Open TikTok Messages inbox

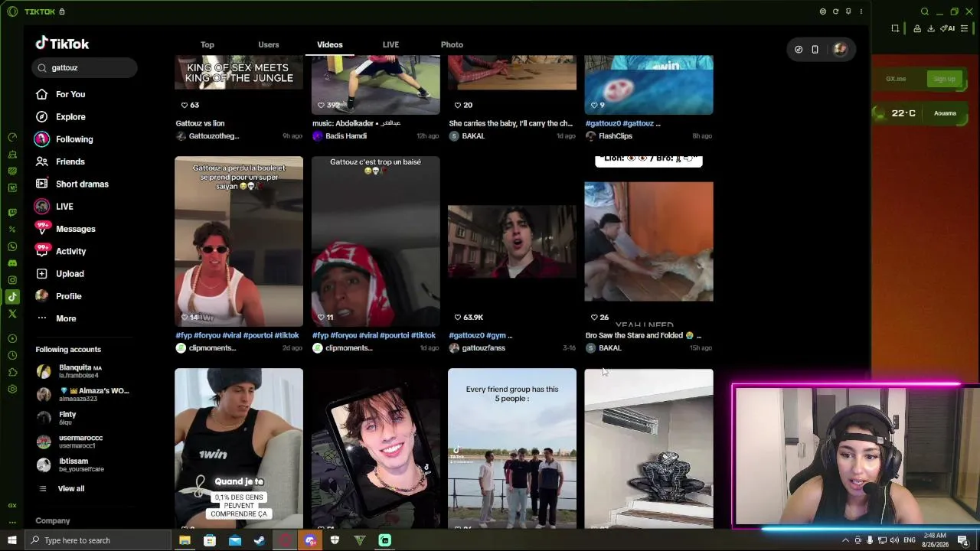pos(65,229)
